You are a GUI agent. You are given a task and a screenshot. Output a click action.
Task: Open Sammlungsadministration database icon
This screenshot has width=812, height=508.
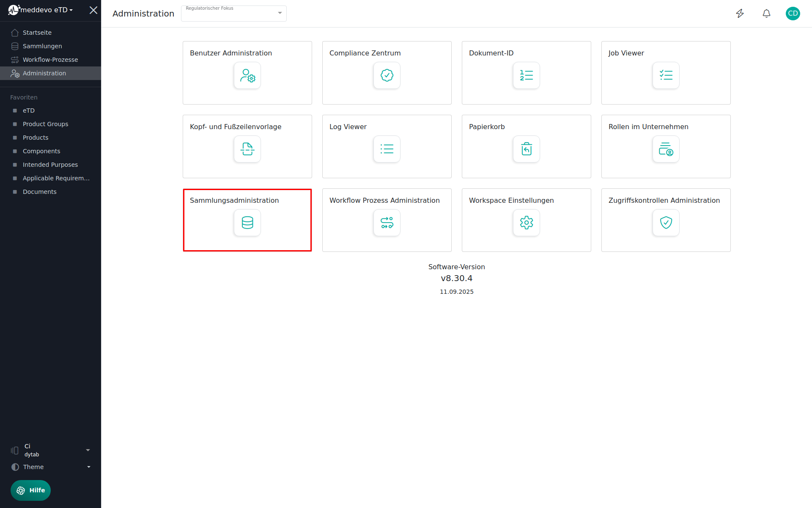coord(247,223)
